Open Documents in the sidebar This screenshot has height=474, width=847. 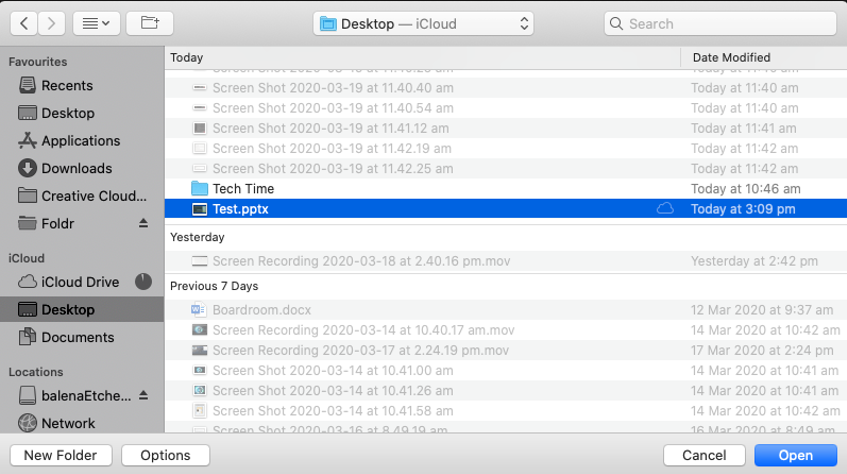(x=77, y=338)
